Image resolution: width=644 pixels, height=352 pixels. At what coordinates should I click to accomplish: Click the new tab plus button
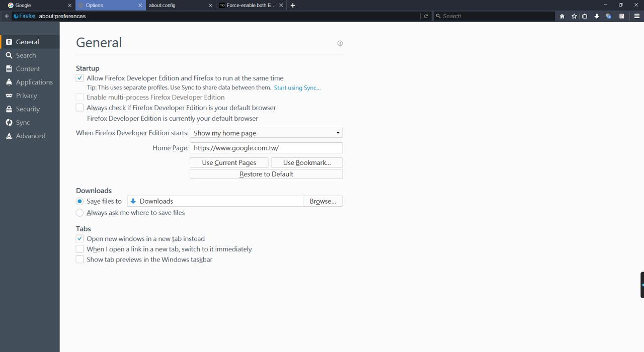293,5
